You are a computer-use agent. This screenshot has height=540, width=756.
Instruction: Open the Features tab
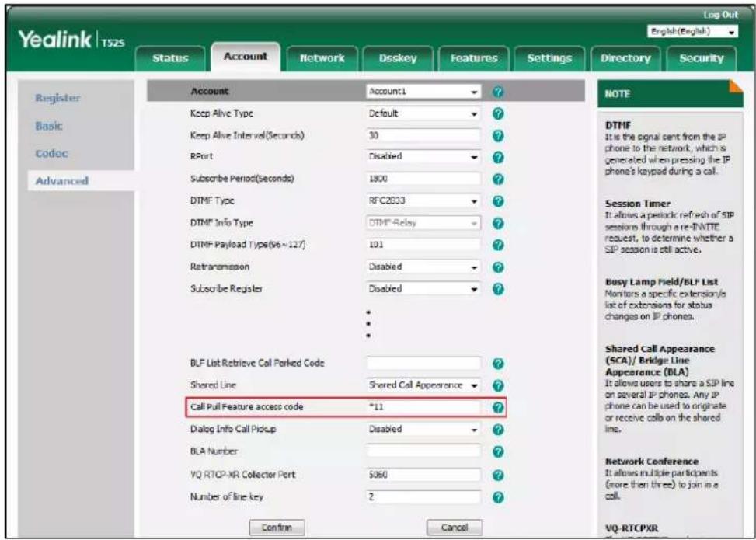click(473, 58)
